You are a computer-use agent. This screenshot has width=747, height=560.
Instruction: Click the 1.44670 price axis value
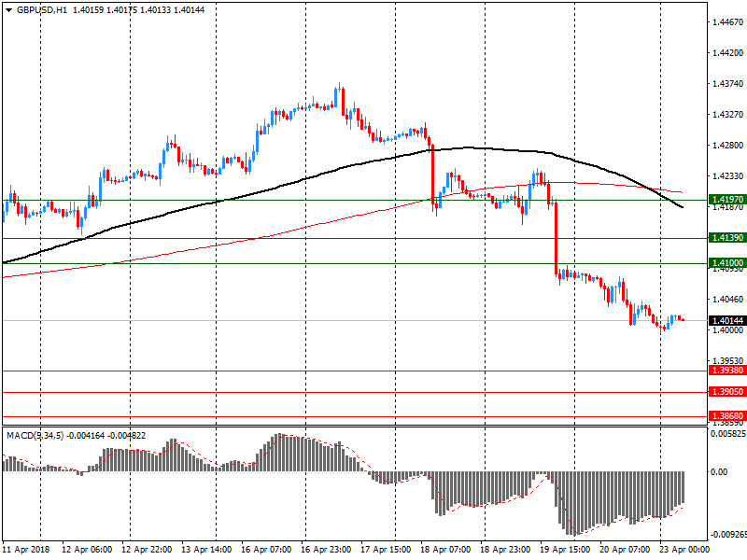tap(727, 21)
